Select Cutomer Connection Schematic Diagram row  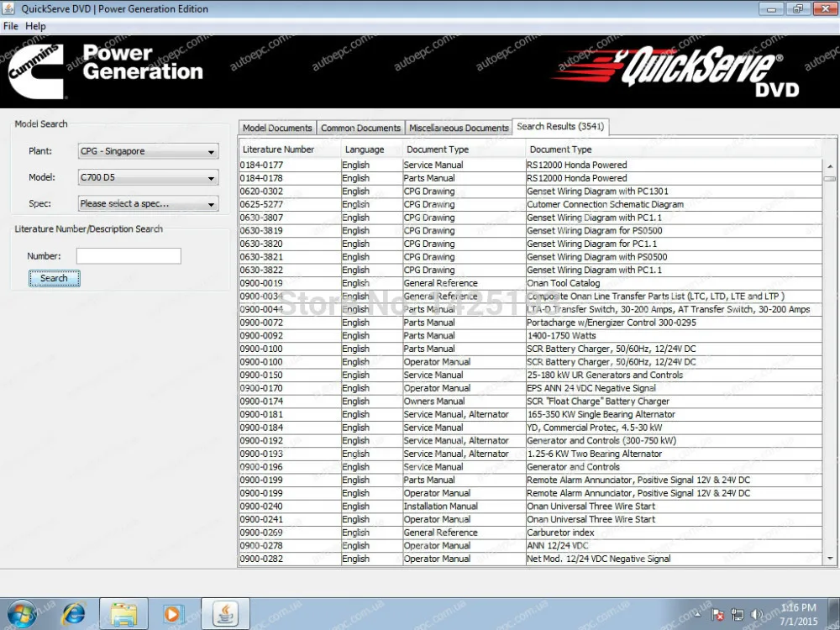click(x=530, y=204)
